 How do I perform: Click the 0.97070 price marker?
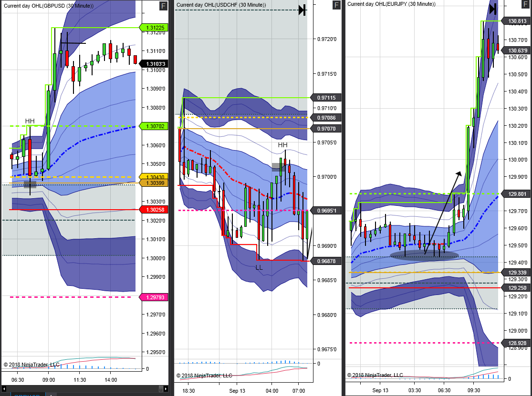[326, 129]
